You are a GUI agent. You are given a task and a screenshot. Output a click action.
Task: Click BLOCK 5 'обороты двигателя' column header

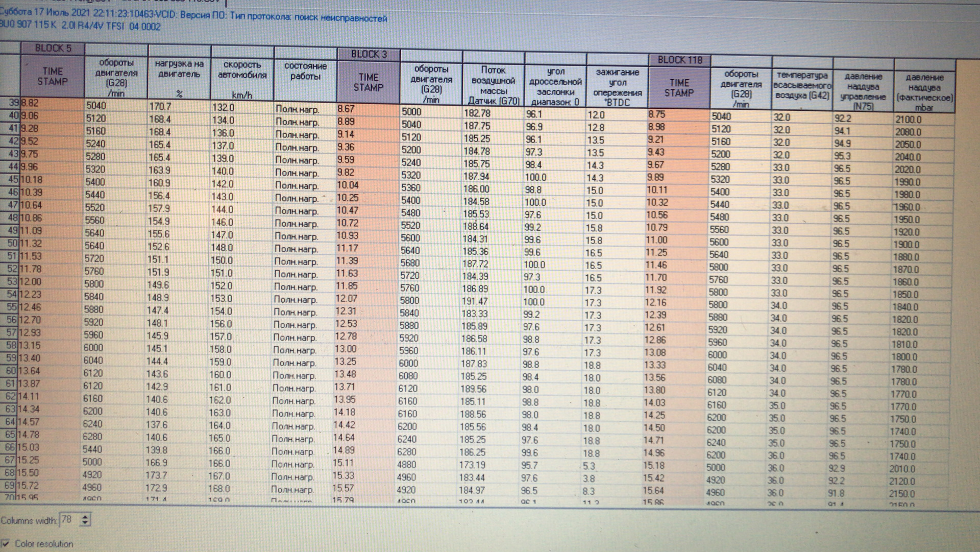[116, 77]
